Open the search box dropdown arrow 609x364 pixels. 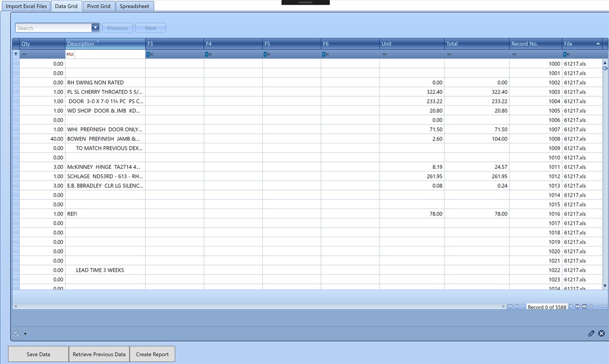coord(95,27)
